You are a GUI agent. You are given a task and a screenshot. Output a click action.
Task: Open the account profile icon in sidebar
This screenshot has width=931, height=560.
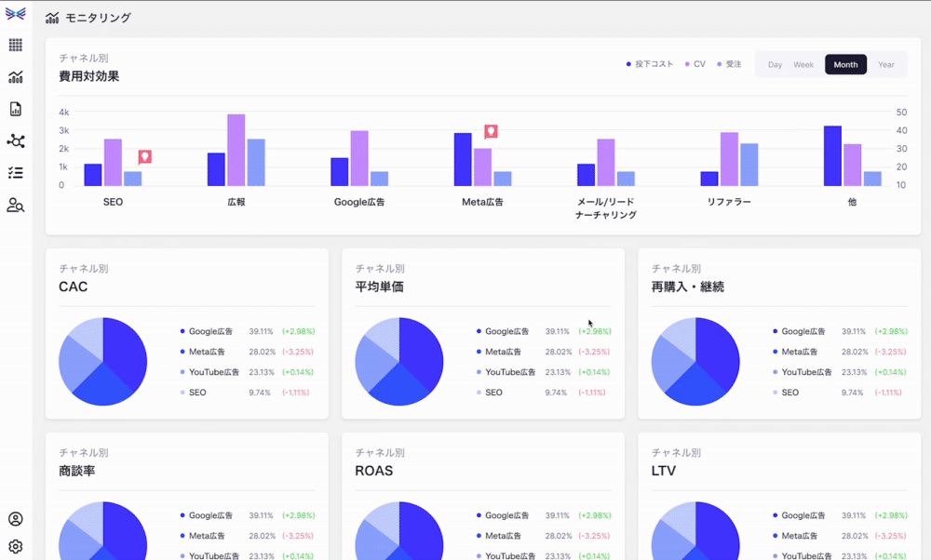pos(16,519)
